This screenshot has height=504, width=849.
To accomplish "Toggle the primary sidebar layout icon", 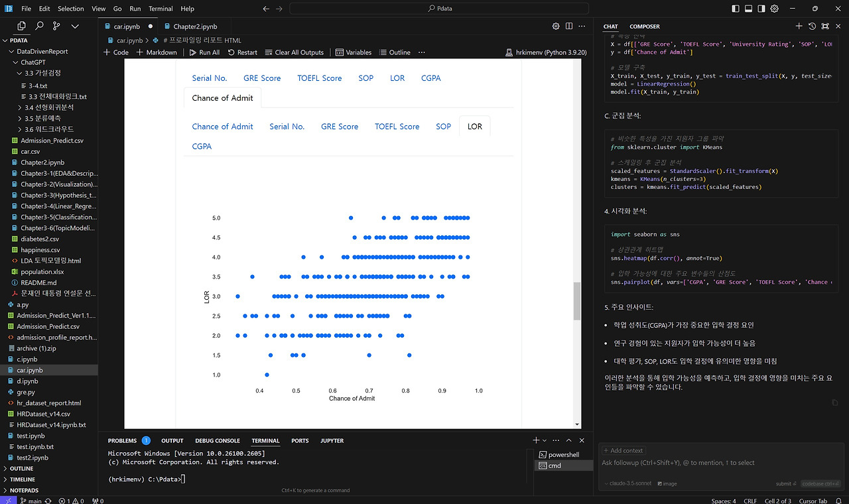I will (x=735, y=9).
